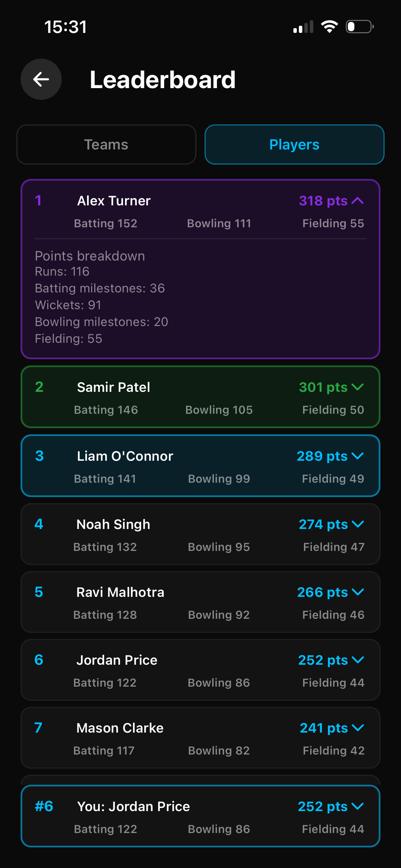Image resolution: width=401 pixels, height=868 pixels.
Task: Expand the pinned 'You: Jordan Price' chevron
Action: click(357, 807)
